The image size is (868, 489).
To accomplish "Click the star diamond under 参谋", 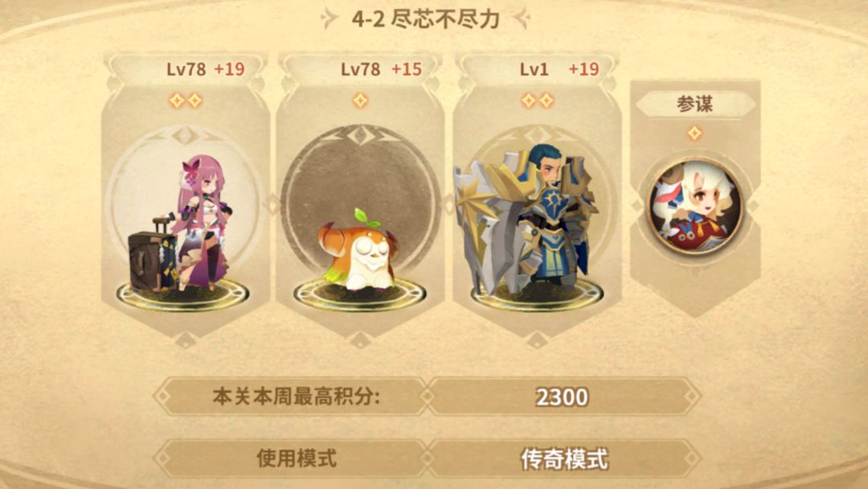I will (694, 133).
